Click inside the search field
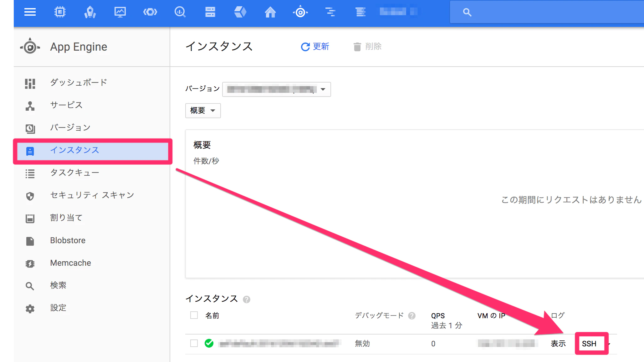644x362 pixels. coord(532,12)
